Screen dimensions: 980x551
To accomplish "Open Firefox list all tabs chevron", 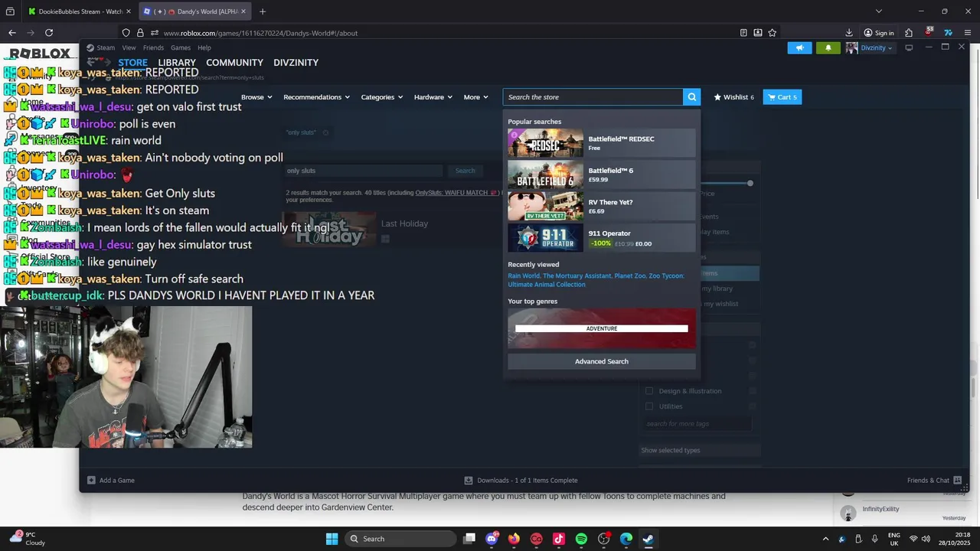I will [879, 11].
